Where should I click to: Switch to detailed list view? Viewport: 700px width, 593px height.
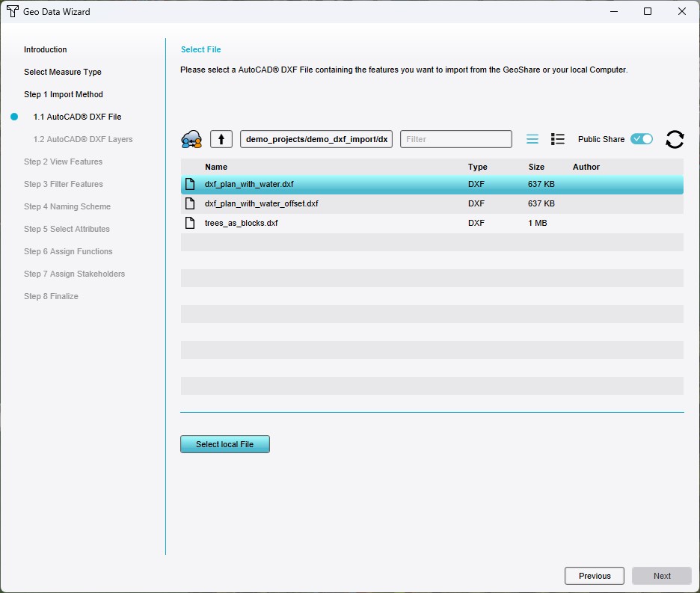[557, 139]
